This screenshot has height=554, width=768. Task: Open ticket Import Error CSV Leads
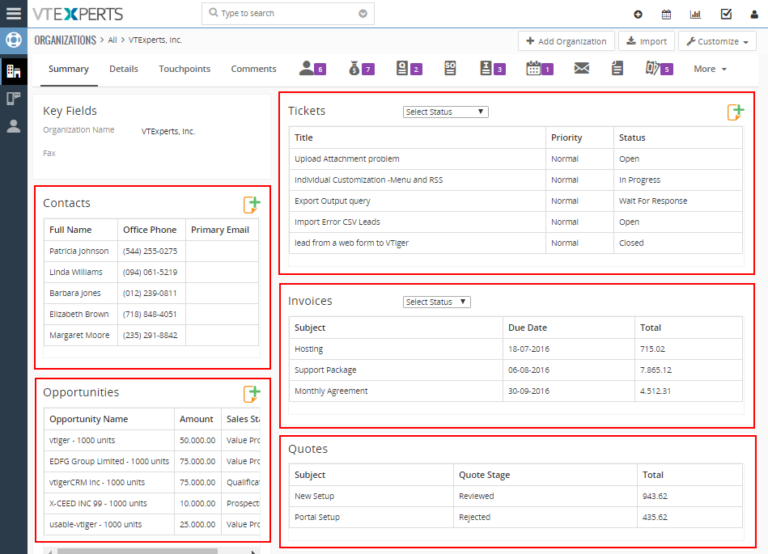(337, 222)
